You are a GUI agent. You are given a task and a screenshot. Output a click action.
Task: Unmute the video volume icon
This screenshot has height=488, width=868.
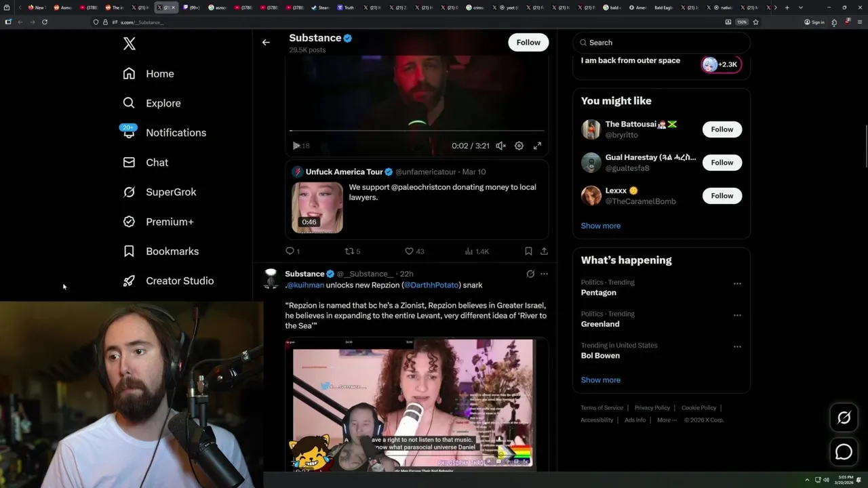coord(500,146)
